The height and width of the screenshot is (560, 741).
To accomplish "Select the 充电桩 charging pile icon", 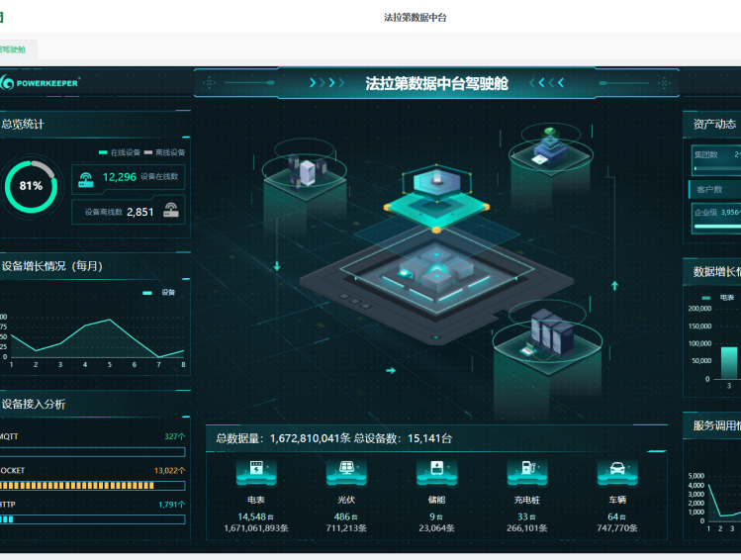I will coord(526,472).
